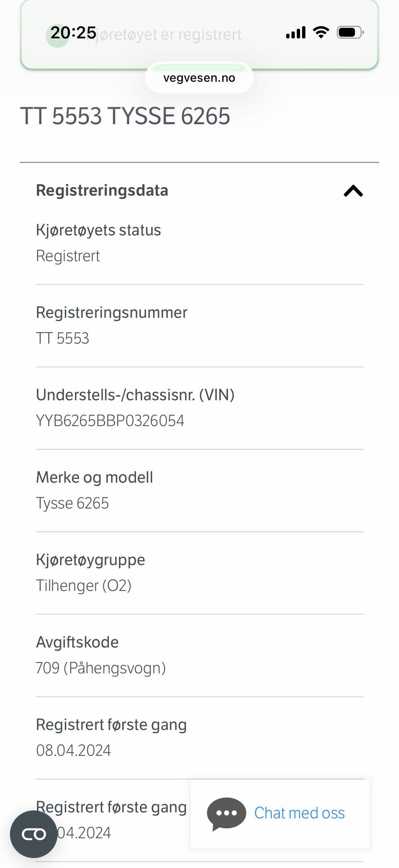The image size is (399, 868).
Task: Open the Chat med oss link
Action: [x=299, y=813]
